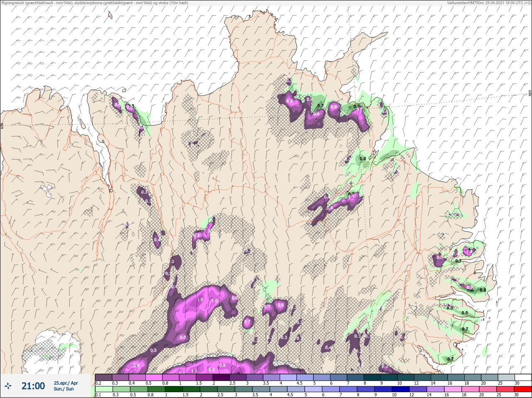Screen dimensions: 532x398
Task: Click the 1.0 precipitation value on map
Action: tap(214, 301)
